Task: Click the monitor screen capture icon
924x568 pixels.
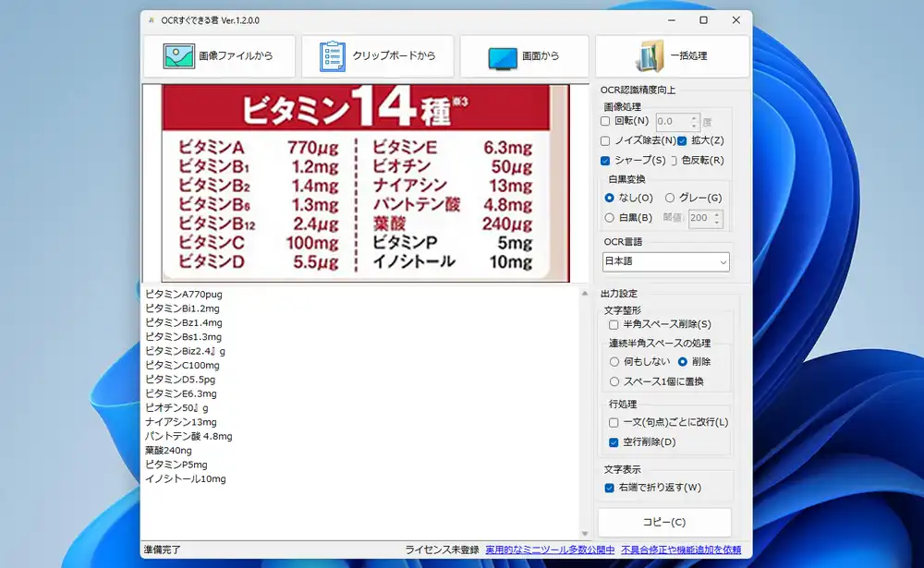Action: click(x=502, y=57)
